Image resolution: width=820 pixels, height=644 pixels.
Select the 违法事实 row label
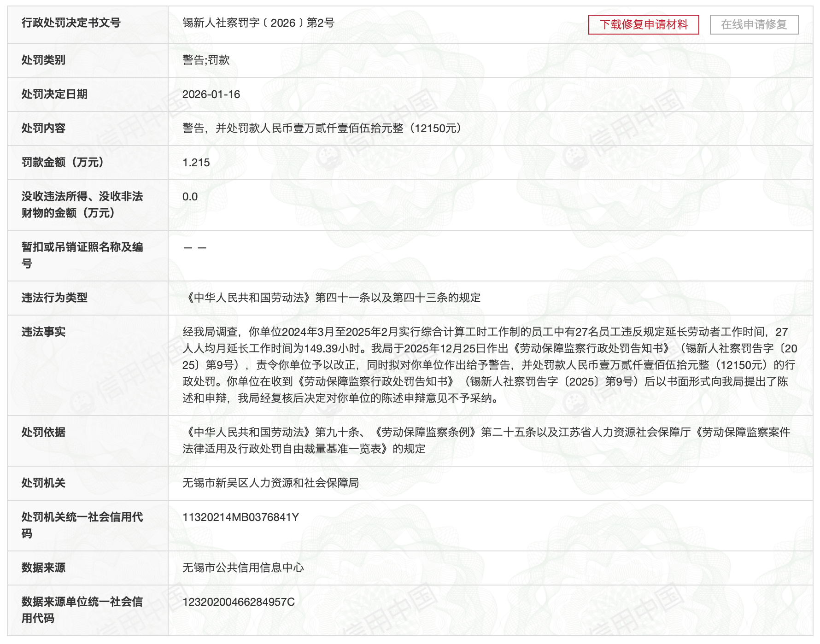pos(43,332)
